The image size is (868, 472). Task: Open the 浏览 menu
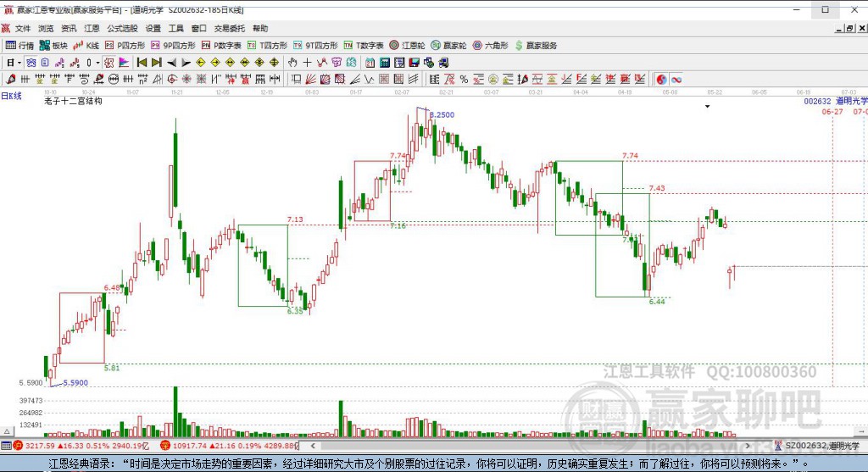click(x=46, y=28)
